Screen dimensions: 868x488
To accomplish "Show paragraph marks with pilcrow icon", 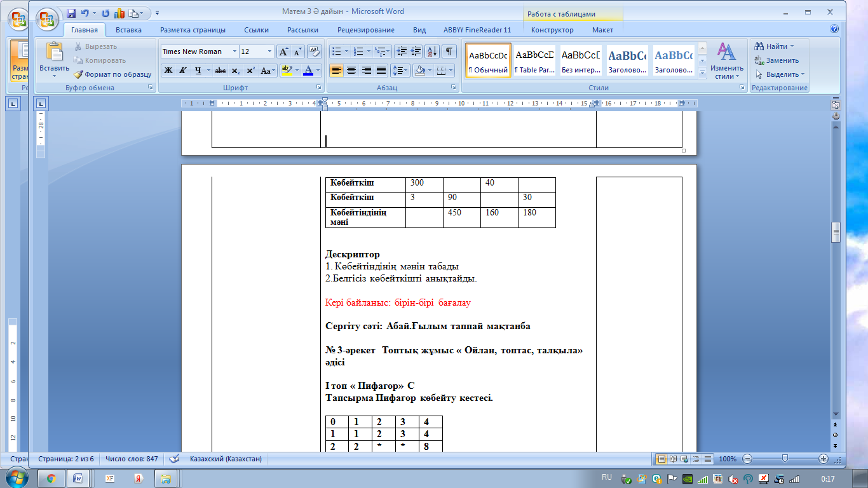I will (x=449, y=51).
